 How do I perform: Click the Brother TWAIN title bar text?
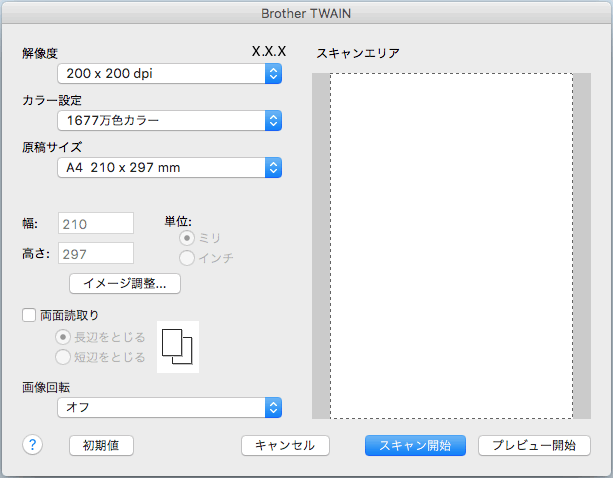pos(306,14)
